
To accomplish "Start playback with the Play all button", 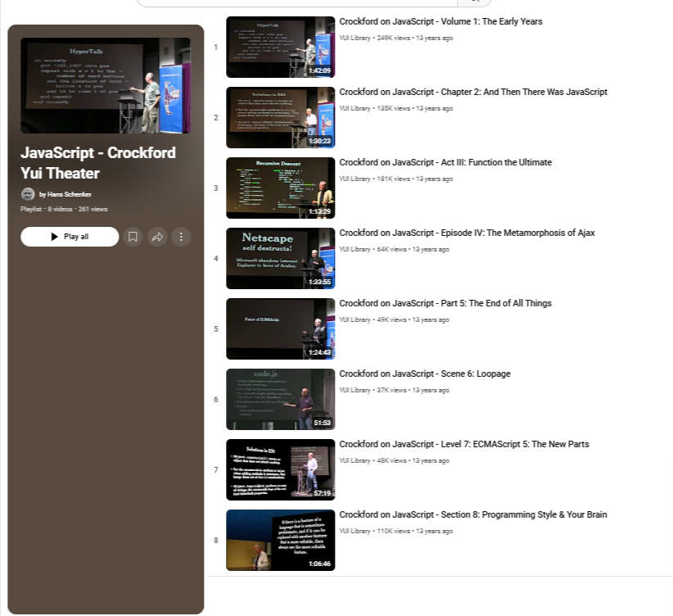I will click(x=70, y=237).
